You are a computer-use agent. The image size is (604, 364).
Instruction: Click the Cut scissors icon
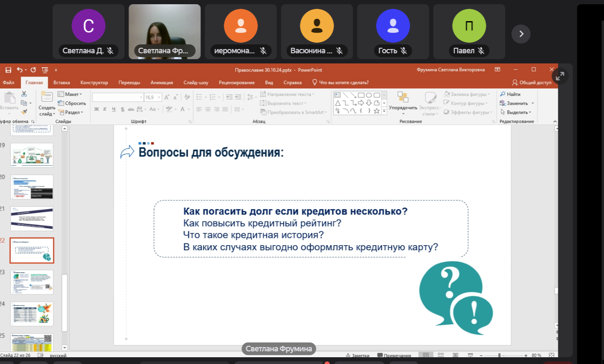coord(24,94)
